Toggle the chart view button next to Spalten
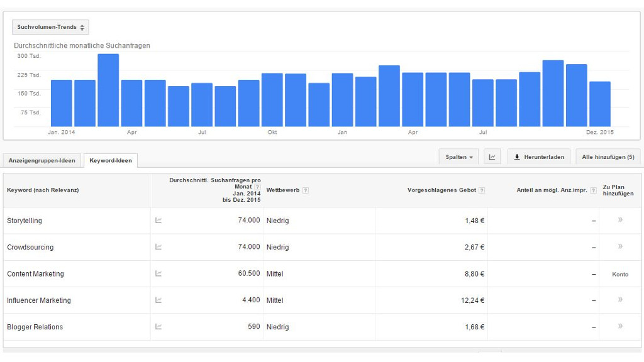Screen dimensions: 644x362 tap(492, 157)
